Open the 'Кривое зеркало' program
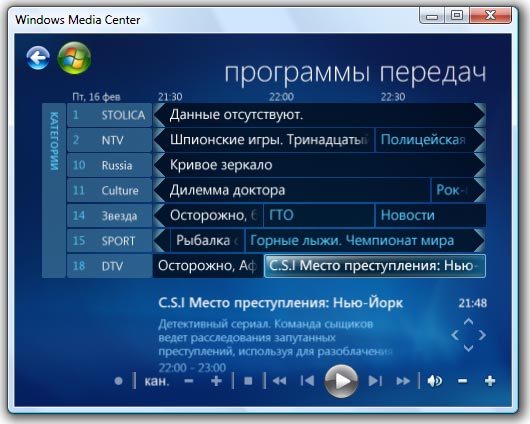530x424 pixels. pos(319,165)
